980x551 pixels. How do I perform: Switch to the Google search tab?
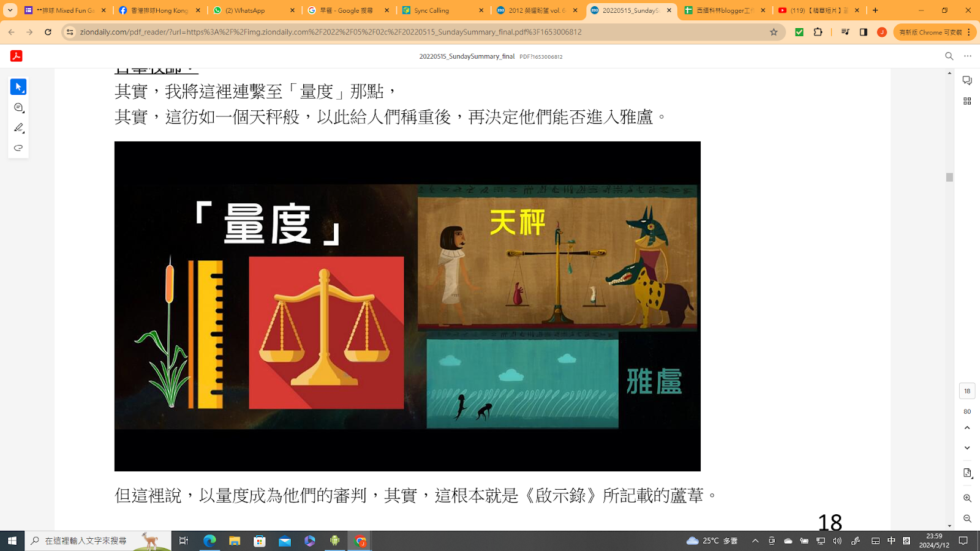(x=349, y=10)
